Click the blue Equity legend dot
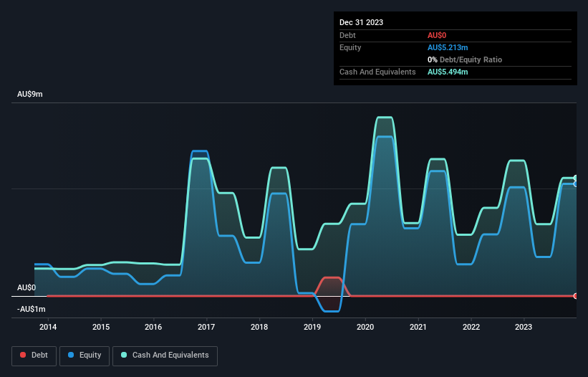The image size is (588, 377). click(x=71, y=355)
